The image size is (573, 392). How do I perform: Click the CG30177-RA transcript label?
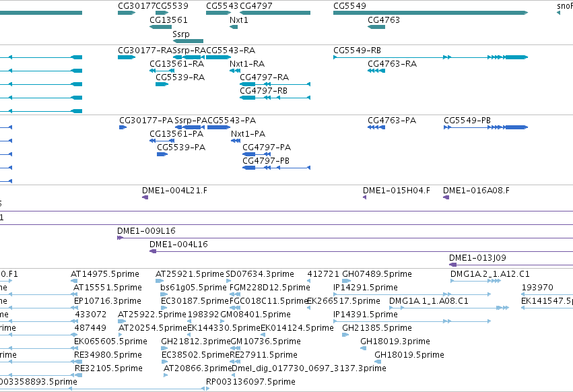point(145,51)
